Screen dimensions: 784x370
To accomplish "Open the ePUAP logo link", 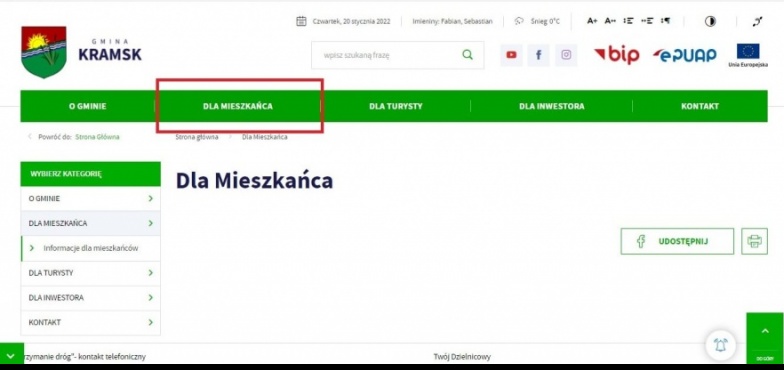I will 684,55.
